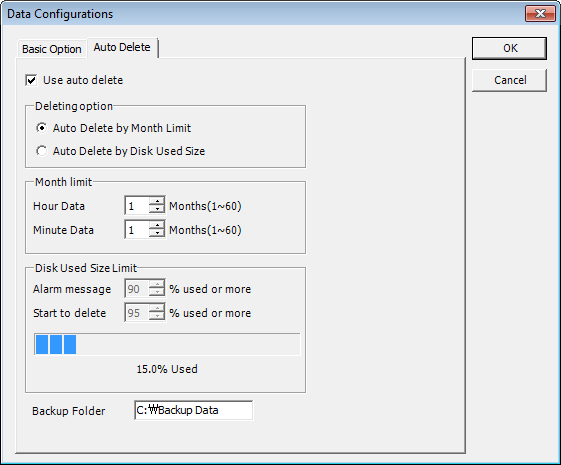This screenshot has height=465, width=561.
Task: Increase Minute Data months with up arrow
Action: (x=157, y=225)
